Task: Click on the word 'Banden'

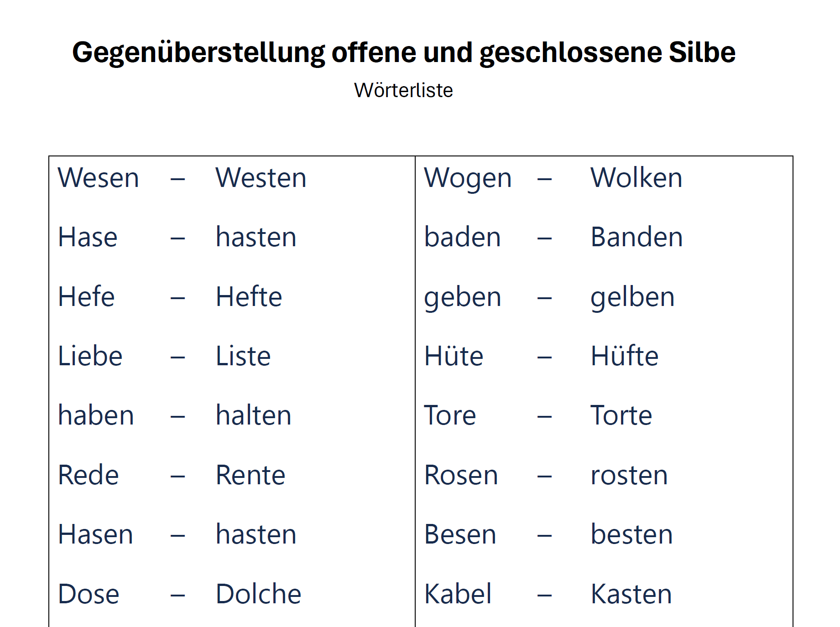Action: coord(637,237)
